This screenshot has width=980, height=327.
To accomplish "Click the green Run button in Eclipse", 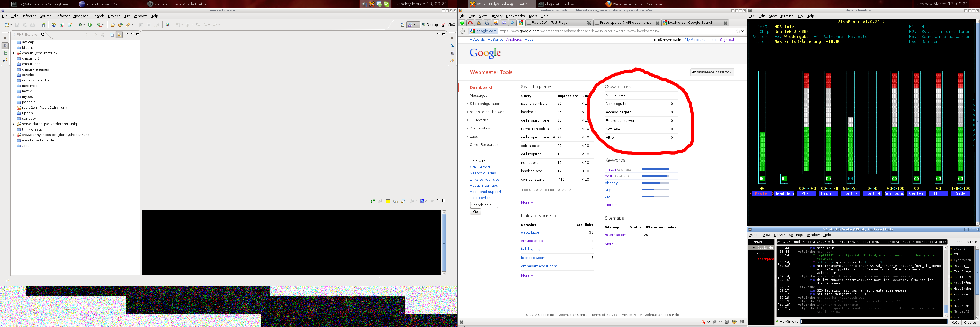I will click(90, 25).
